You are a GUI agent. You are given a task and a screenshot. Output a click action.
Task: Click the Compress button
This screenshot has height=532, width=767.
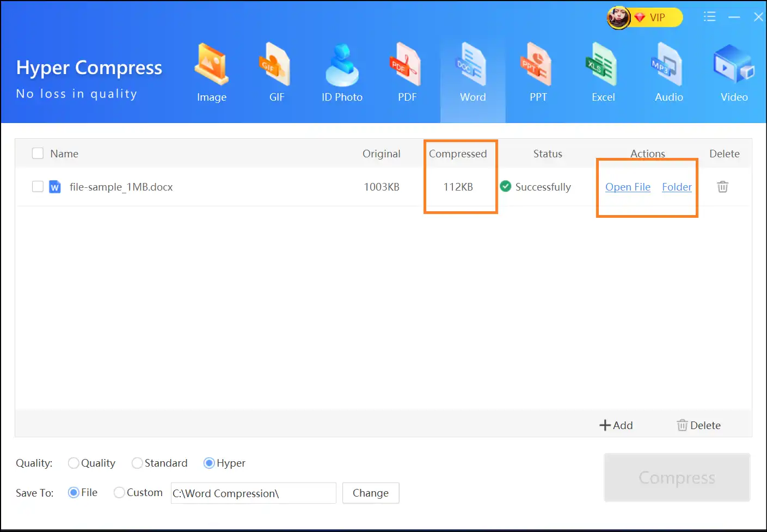click(x=677, y=478)
